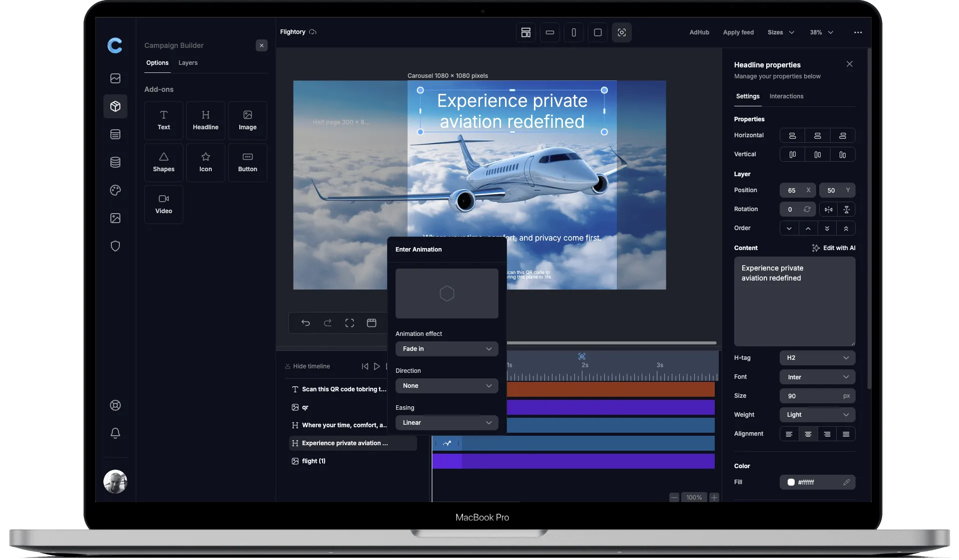
Task: Switch to the Layers tab
Action: 188,63
